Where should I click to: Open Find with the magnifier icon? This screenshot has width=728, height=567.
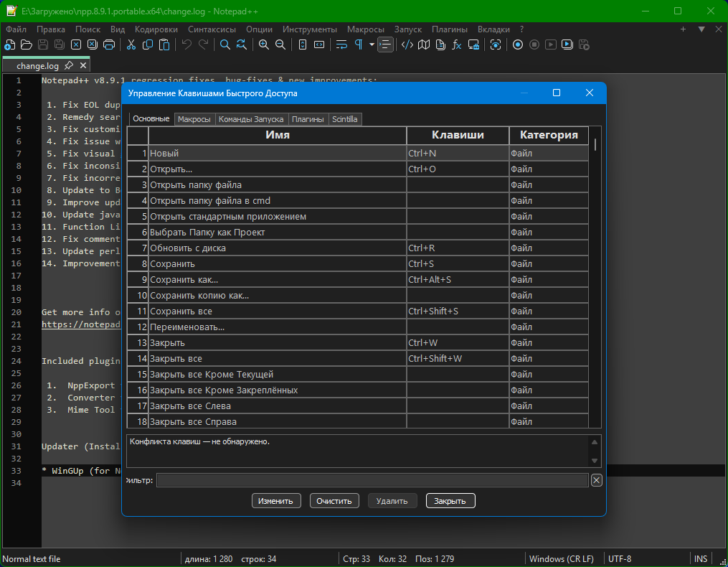click(224, 44)
